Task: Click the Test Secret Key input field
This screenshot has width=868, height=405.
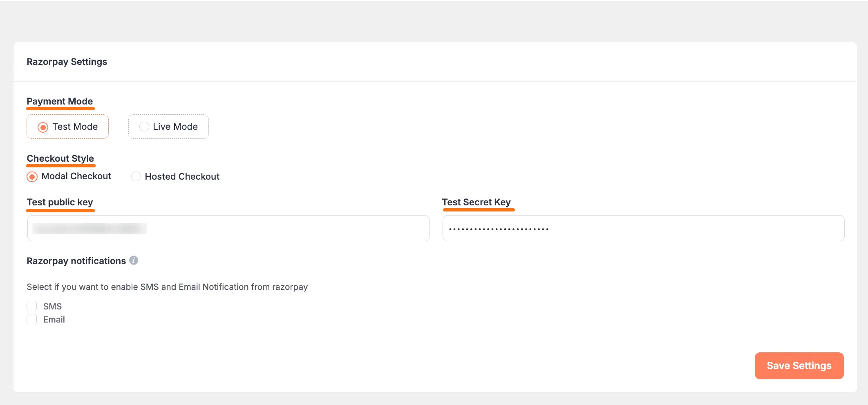Action: coord(643,228)
